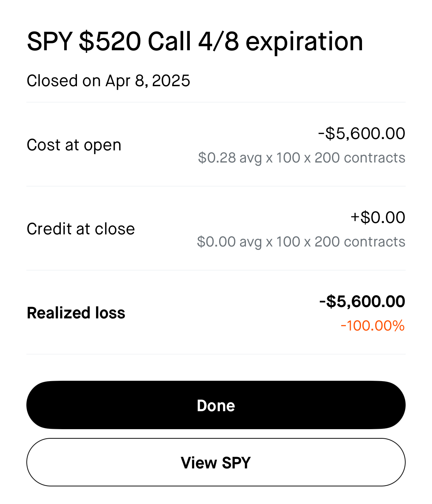Select the Realized loss label
This screenshot has width=432, height=504.
[x=76, y=313]
